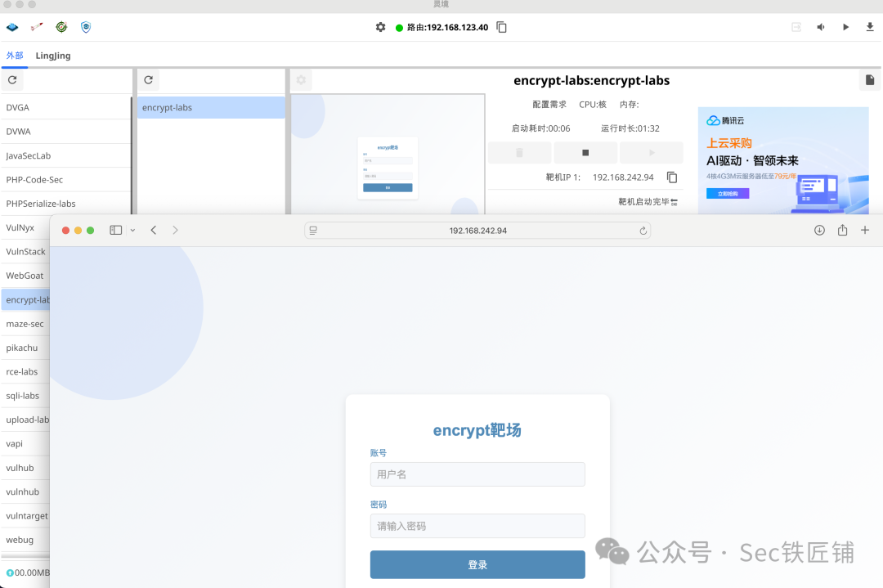Stop the running encrypt-labs machine
Image resolution: width=883 pixels, height=588 pixels.
(x=585, y=152)
